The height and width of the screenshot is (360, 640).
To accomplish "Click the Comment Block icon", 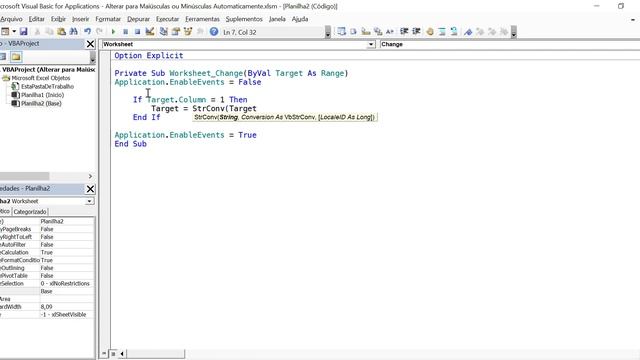I will (x=442, y=31).
